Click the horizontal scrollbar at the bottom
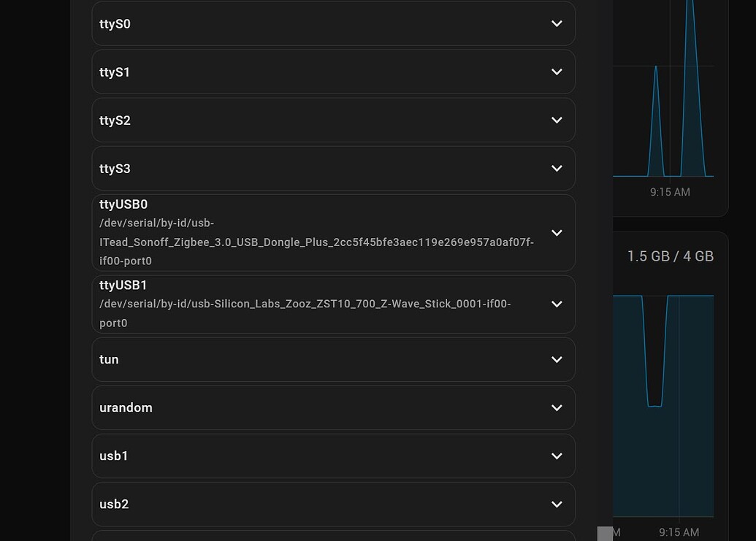 [606, 534]
